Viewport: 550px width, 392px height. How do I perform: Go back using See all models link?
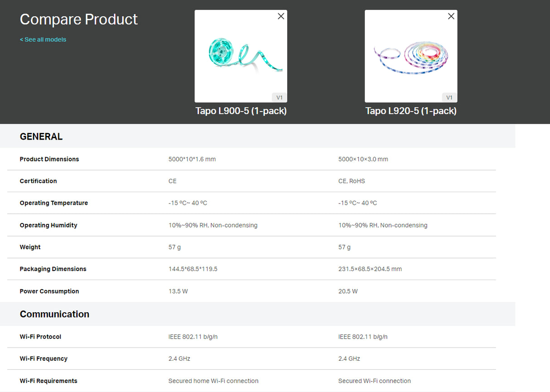43,39
